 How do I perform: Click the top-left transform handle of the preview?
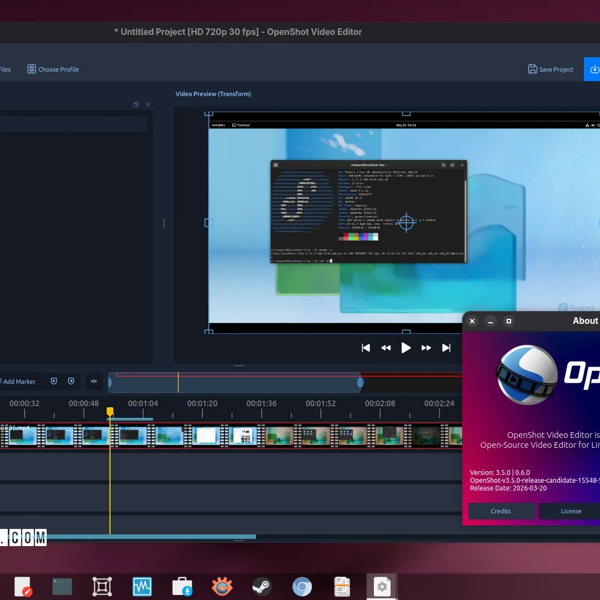coord(209,114)
